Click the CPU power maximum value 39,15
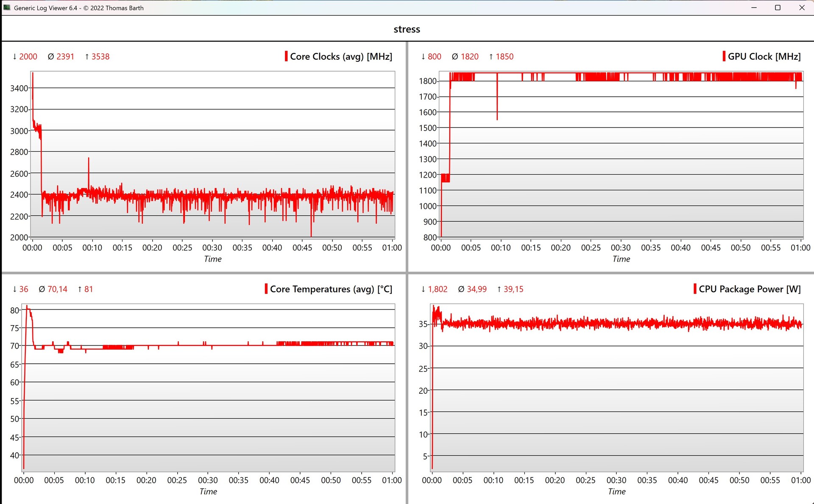The image size is (814, 504). pos(513,289)
